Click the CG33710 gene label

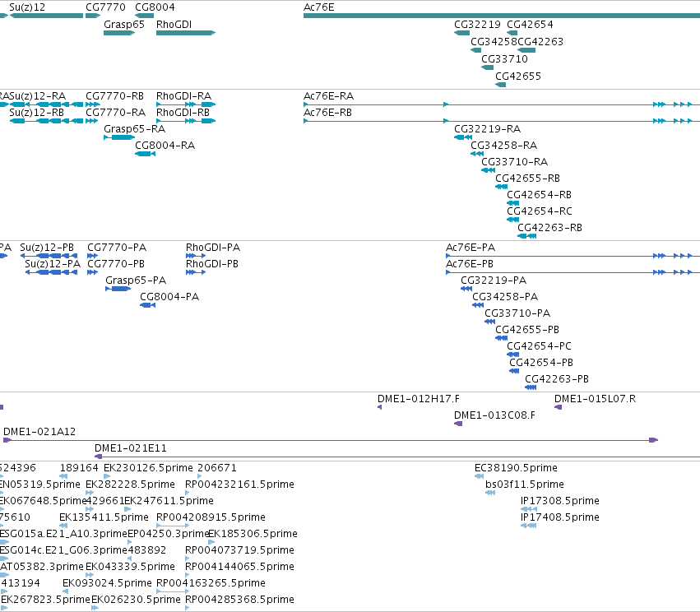coord(504,59)
